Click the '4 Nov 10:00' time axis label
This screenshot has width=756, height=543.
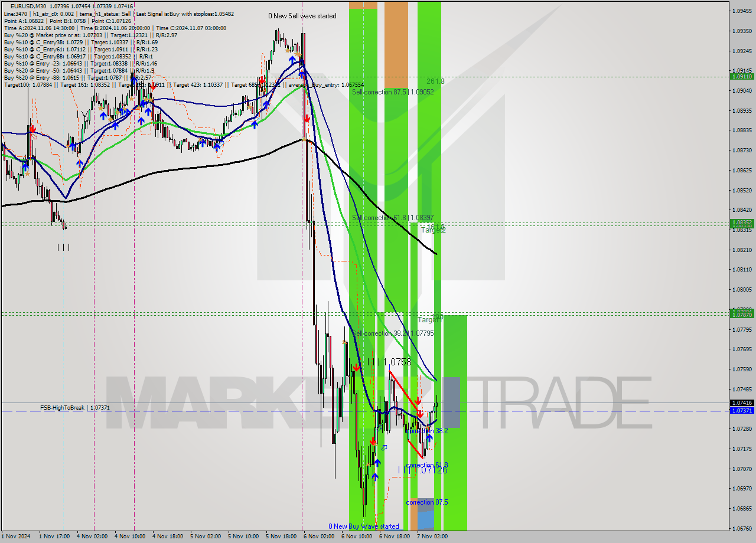[x=130, y=537]
